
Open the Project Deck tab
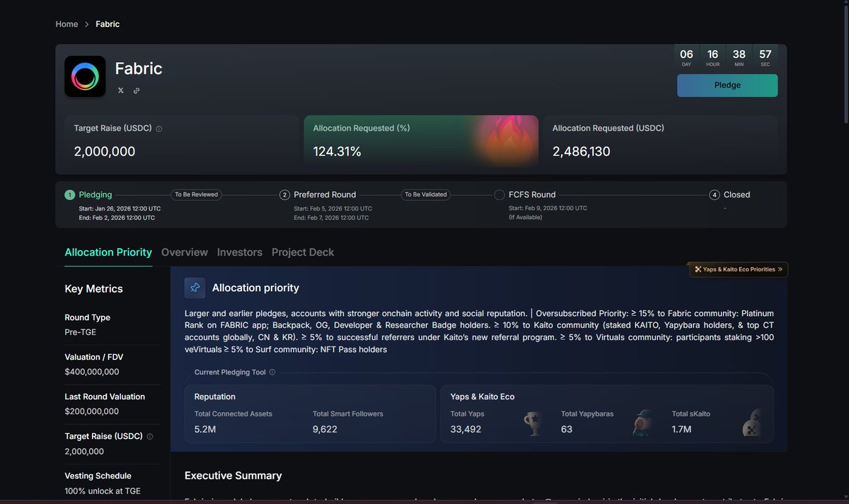click(303, 252)
